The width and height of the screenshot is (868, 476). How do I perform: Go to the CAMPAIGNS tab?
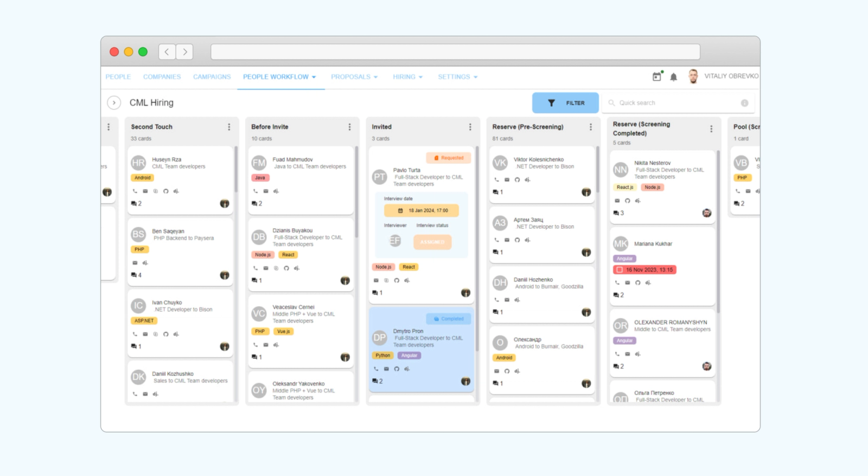pos(212,77)
